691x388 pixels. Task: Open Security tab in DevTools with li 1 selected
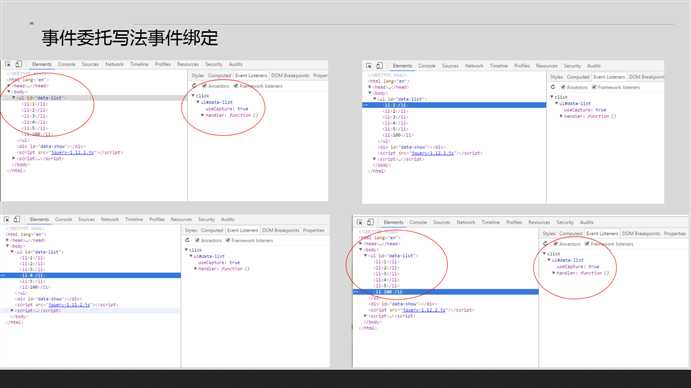pyautogui.click(x=572, y=66)
